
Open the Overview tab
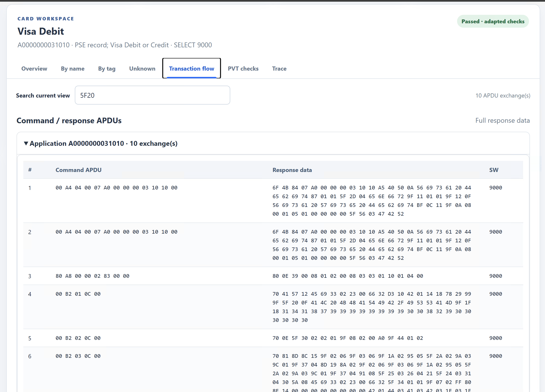(34, 69)
